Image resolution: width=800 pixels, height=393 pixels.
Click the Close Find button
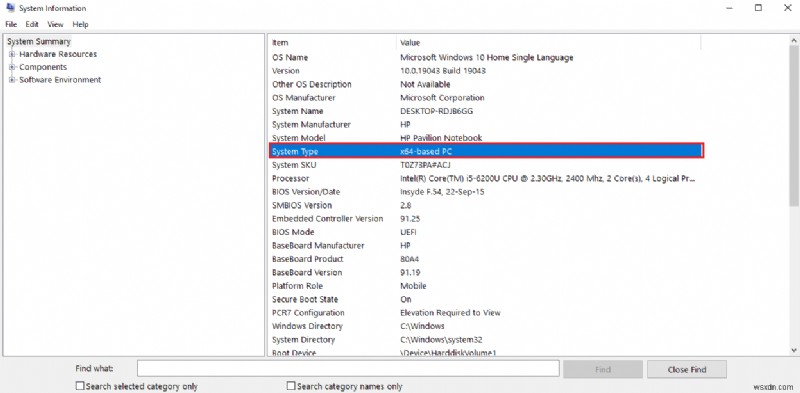point(687,369)
